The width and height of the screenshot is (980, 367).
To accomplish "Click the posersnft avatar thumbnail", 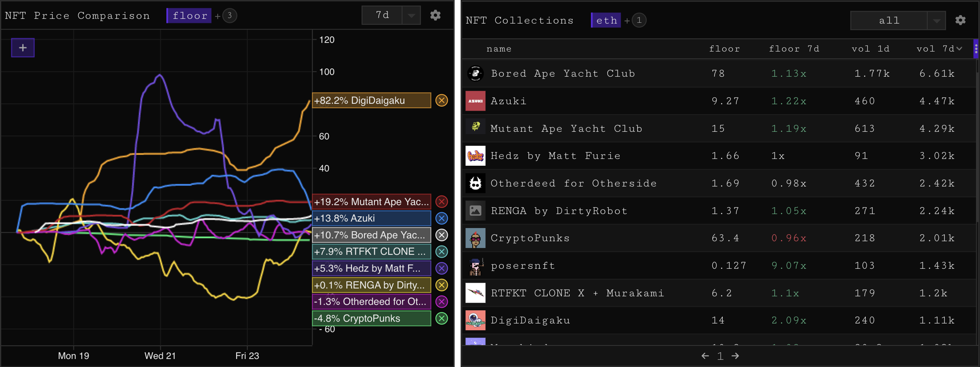I will point(475,266).
